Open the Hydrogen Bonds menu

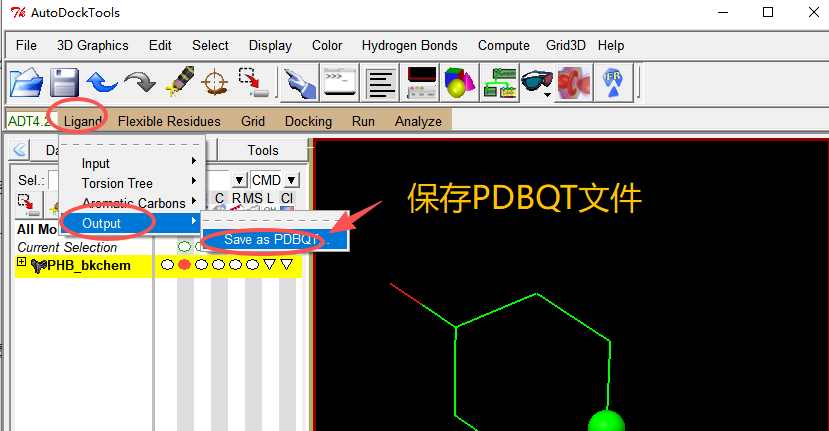coord(409,45)
